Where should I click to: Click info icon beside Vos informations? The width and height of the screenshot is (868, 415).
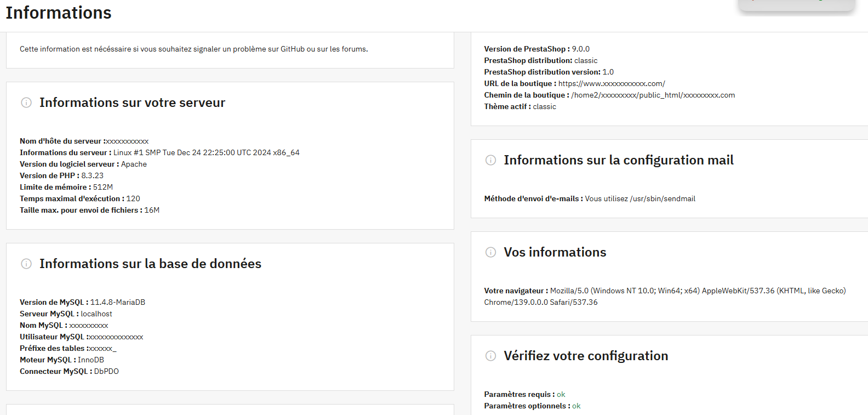pos(491,252)
